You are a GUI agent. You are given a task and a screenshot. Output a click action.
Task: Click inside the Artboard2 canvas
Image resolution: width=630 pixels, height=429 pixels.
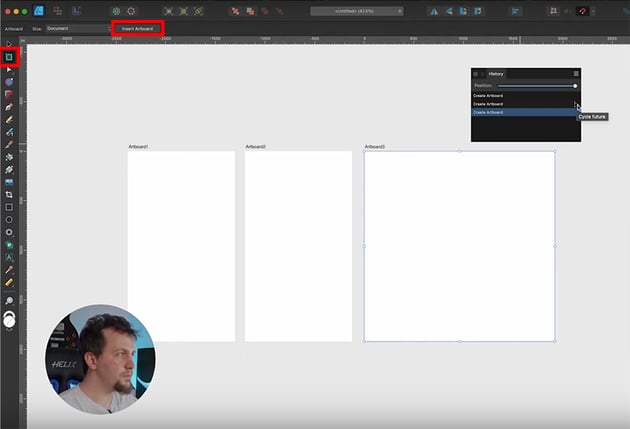(x=299, y=246)
